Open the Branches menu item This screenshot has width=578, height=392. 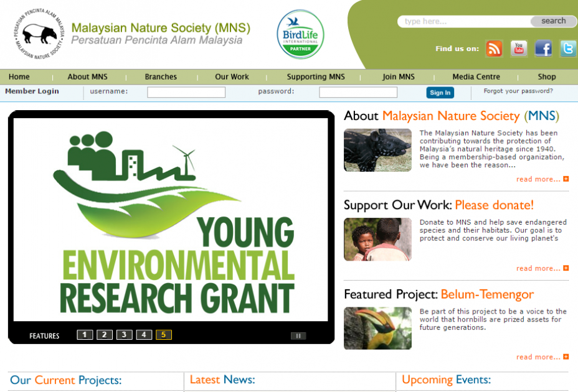(161, 77)
